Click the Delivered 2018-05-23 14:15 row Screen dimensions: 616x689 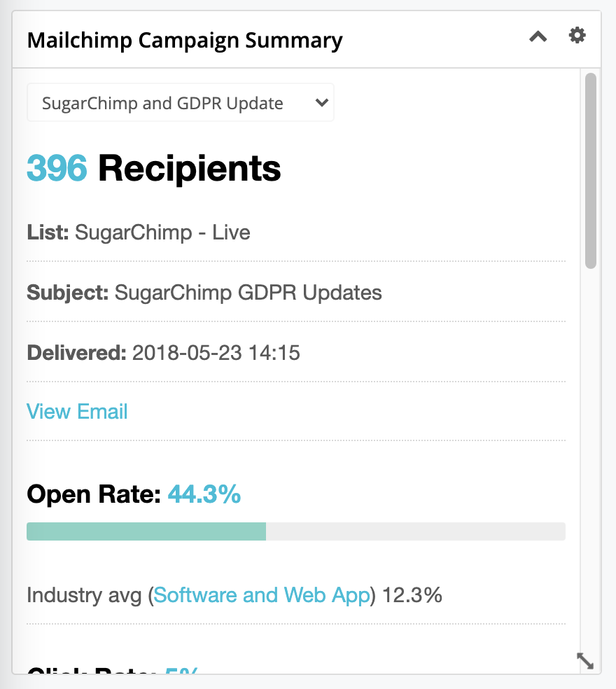click(x=295, y=352)
